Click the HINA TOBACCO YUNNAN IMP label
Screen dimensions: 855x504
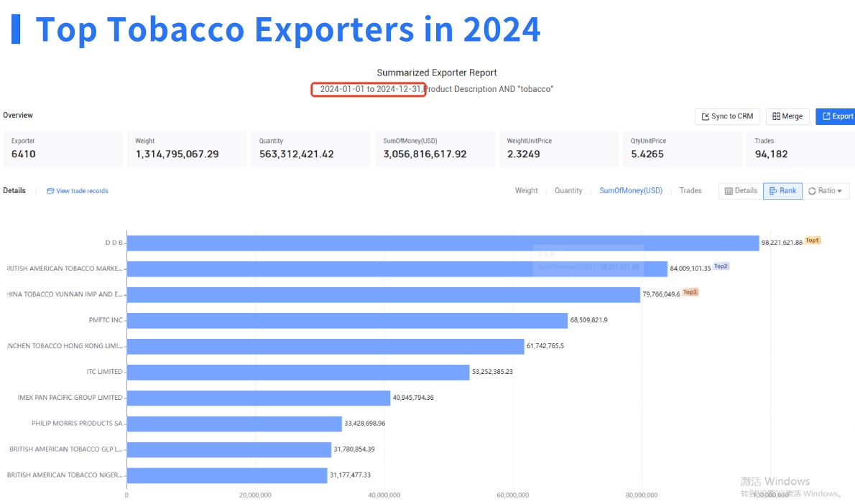coord(65,294)
